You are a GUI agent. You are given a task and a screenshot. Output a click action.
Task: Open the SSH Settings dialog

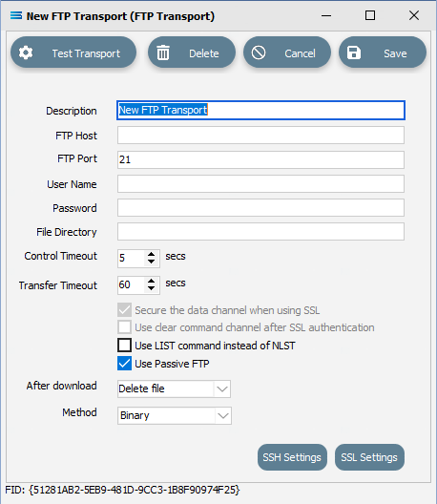pyautogui.click(x=292, y=457)
